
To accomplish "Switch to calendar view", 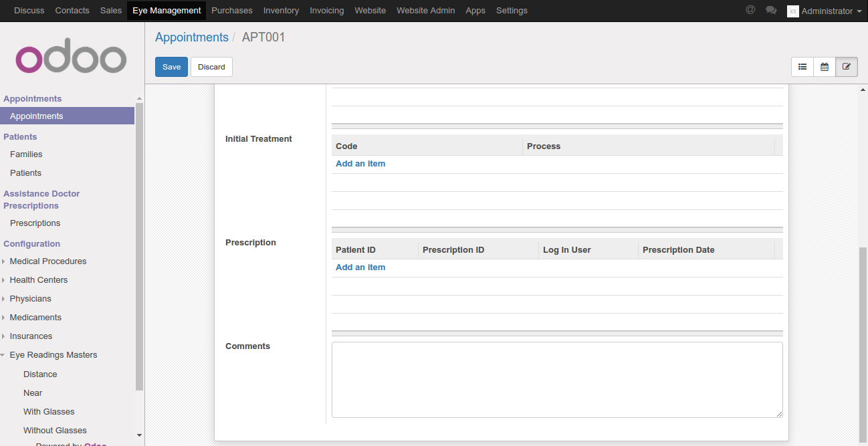I will point(825,67).
